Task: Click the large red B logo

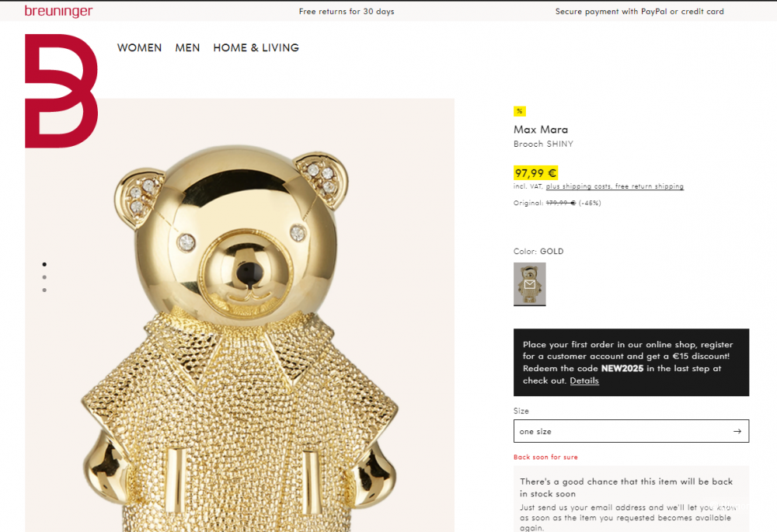Action: (x=61, y=91)
